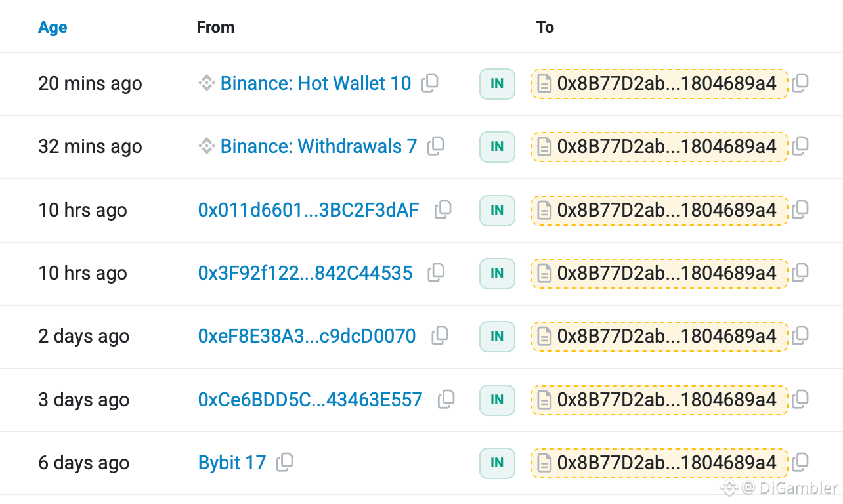
Task: Copy the 0x011d6601...3BC2F3dAF sender address
Action: point(443,210)
